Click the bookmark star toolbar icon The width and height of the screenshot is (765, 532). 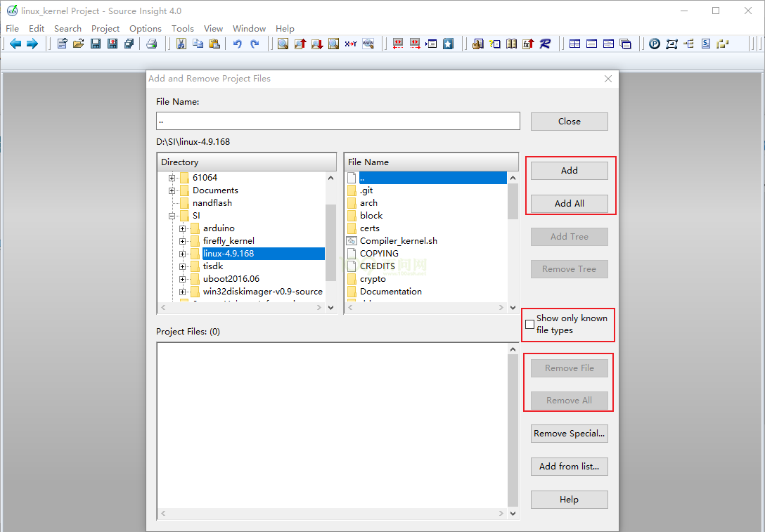pos(449,44)
